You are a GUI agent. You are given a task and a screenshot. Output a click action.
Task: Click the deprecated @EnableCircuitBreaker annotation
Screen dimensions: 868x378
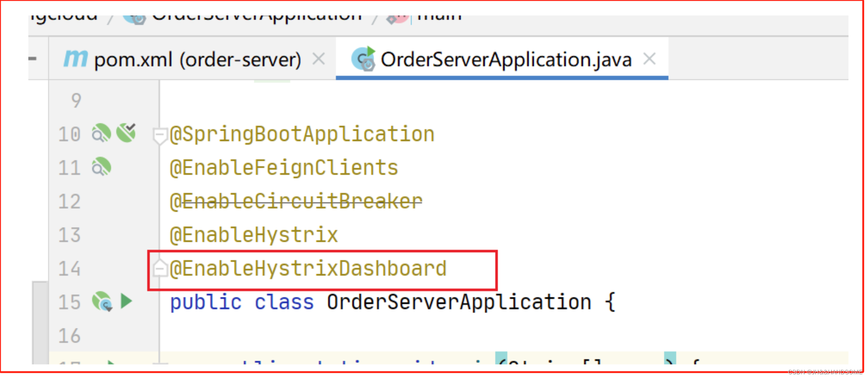[x=296, y=201]
